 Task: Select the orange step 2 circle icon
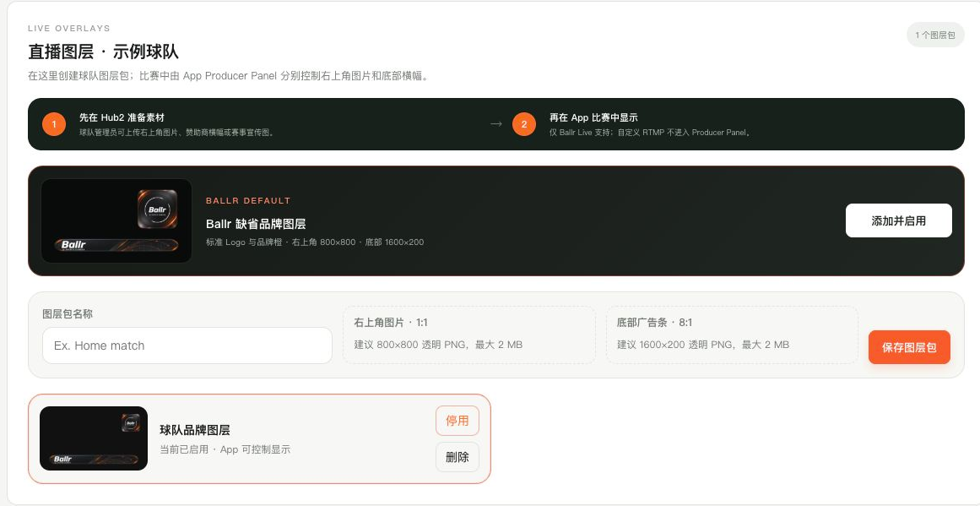coord(523,124)
